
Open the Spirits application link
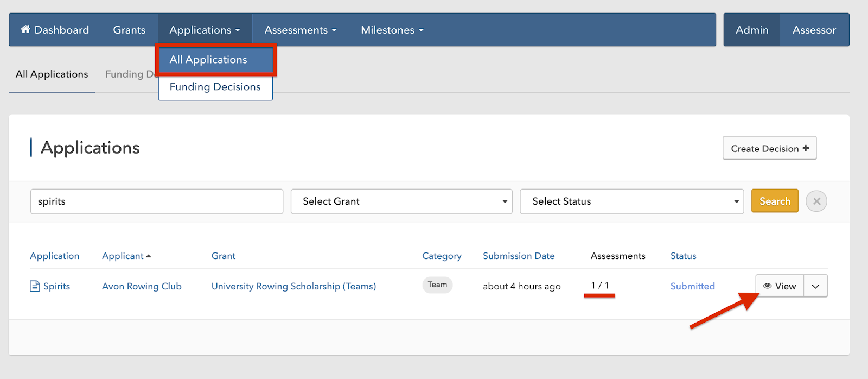(x=50, y=286)
